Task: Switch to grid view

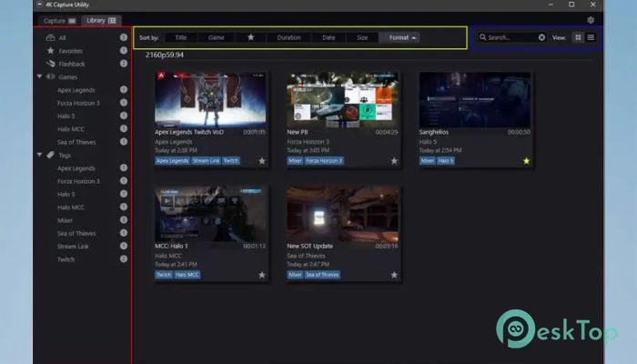Action: (x=578, y=37)
